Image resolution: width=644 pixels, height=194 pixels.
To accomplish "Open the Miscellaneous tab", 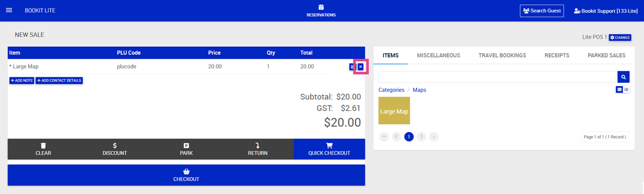I will [438, 55].
